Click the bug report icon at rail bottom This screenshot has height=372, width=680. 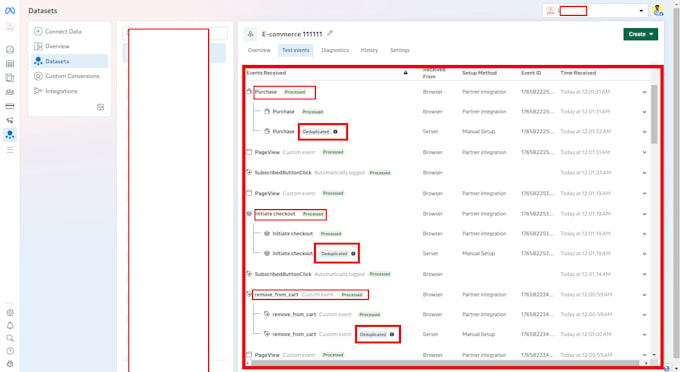pyautogui.click(x=10, y=364)
